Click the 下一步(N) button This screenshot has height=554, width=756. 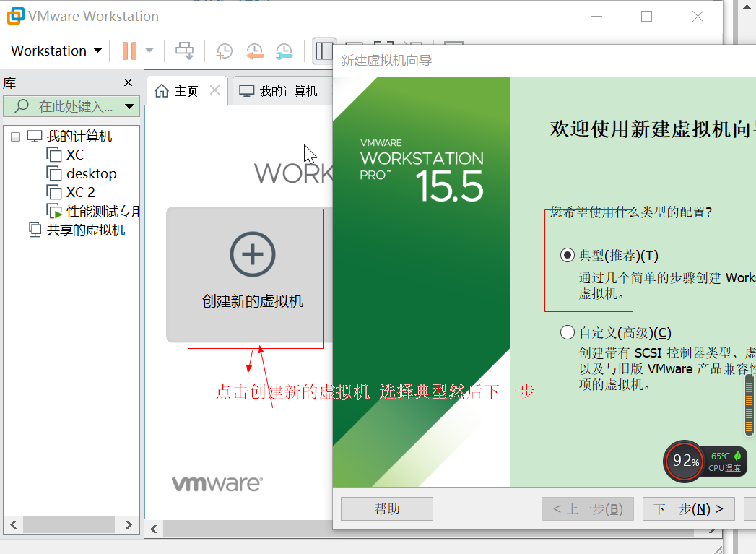pos(689,508)
